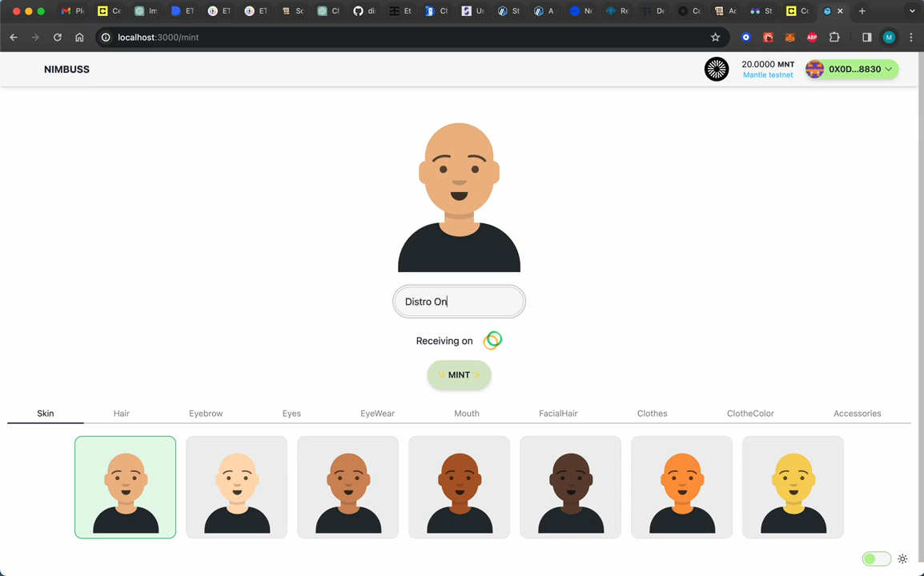Switch to the Eyebrow tab
The height and width of the screenshot is (576, 924).
206,414
